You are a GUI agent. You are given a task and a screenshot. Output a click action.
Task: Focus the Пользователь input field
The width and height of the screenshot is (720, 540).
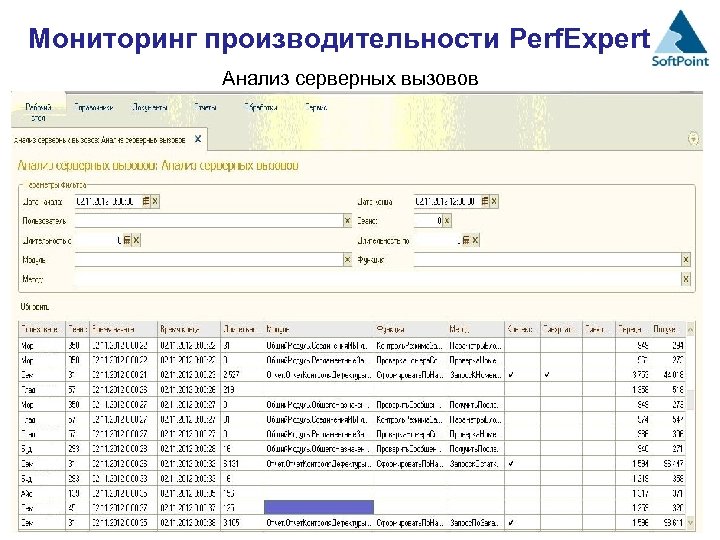[x=208, y=221]
